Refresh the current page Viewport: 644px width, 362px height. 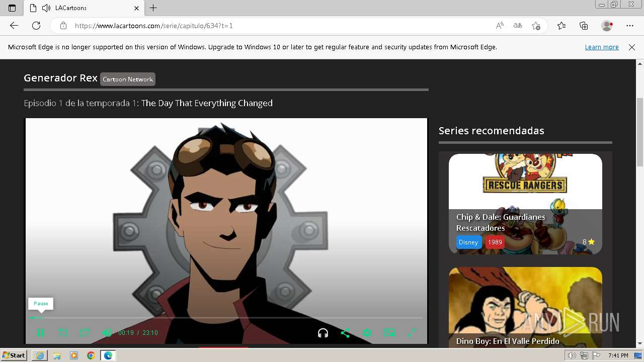click(36, 26)
